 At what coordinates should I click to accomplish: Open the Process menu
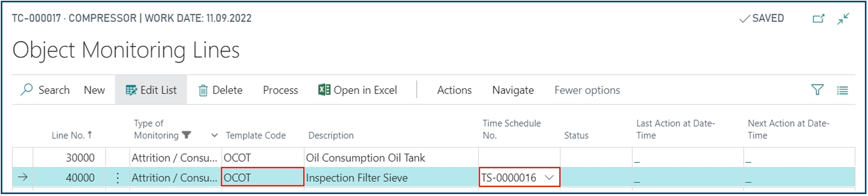coord(280,90)
